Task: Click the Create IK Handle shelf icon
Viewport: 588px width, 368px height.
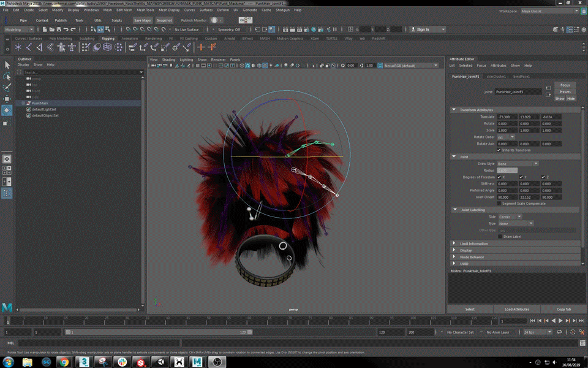Action: (x=39, y=47)
